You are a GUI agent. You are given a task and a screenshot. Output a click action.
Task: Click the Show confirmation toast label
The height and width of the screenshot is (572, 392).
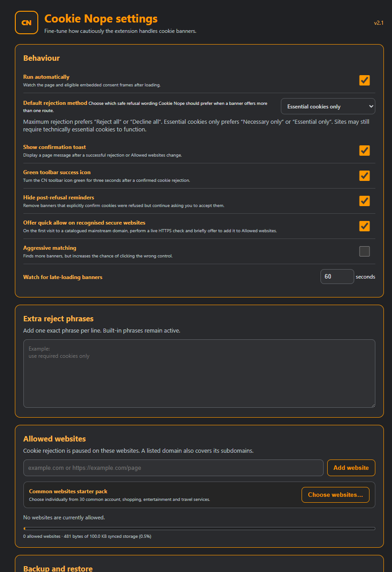click(x=54, y=147)
